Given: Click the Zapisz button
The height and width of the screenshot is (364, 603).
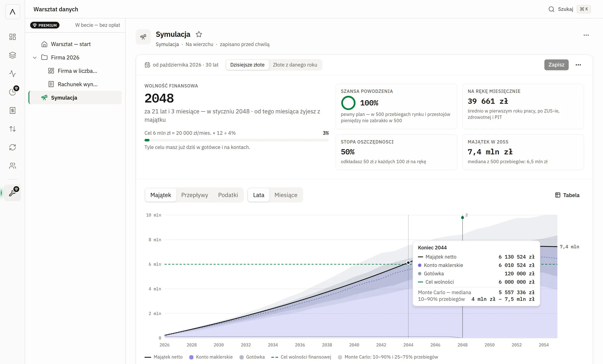Looking at the screenshot, I should (x=556, y=65).
